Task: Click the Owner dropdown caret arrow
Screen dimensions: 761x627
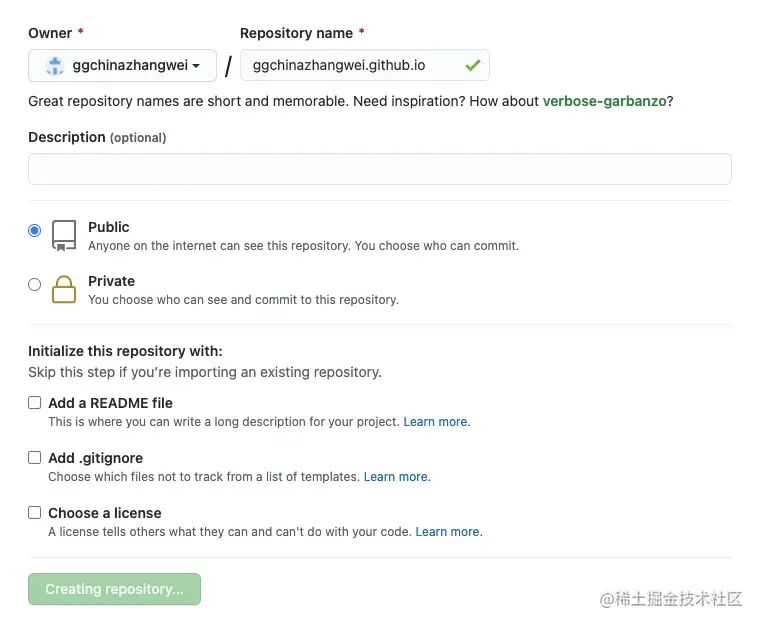Action: [196, 67]
